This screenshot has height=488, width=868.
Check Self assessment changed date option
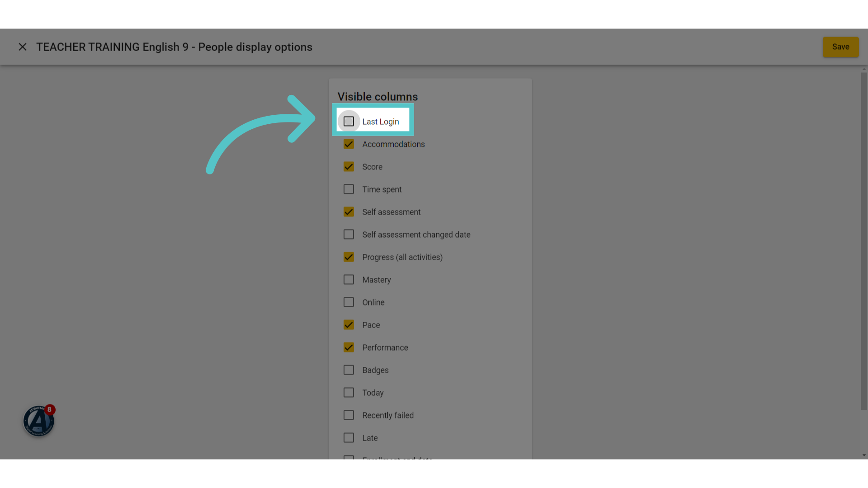pyautogui.click(x=349, y=235)
